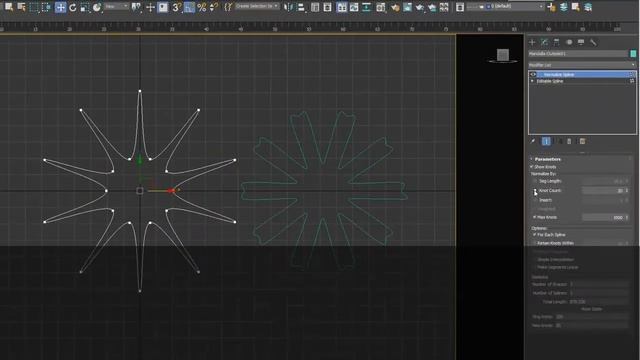Switch to the Hierarchy command panel tab
The height and width of the screenshot is (360, 640).
[x=556, y=42]
